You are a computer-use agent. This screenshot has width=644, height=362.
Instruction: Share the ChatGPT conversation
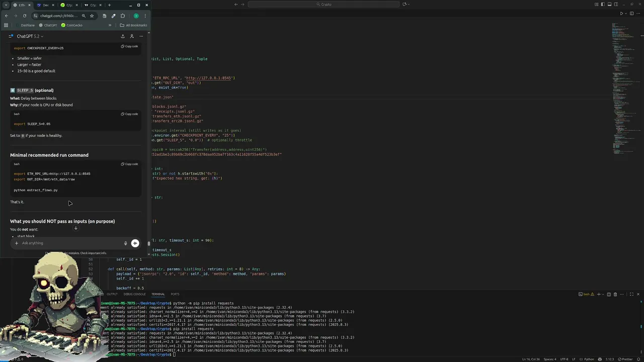click(123, 36)
